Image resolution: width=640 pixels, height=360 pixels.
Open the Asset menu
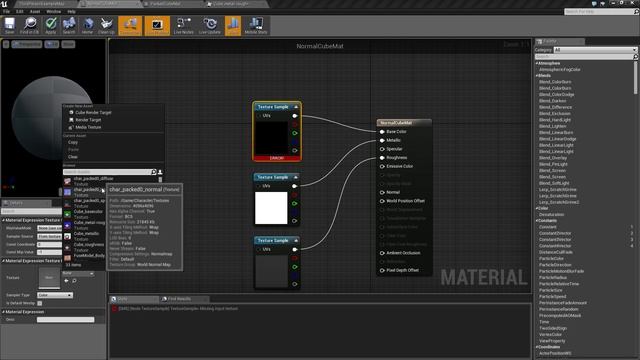[35, 11]
